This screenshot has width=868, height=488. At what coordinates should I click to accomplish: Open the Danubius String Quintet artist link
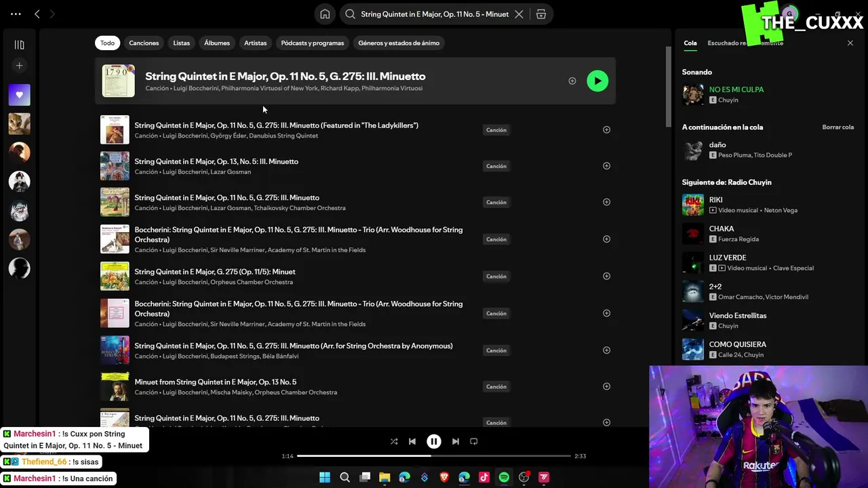(283, 136)
